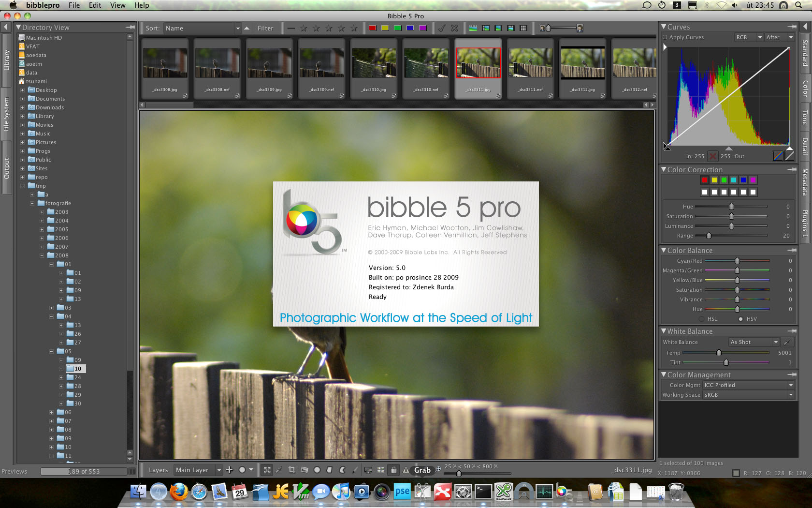Add a new layer with plus icon
Viewport: 812px width, 508px height.
point(229,470)
